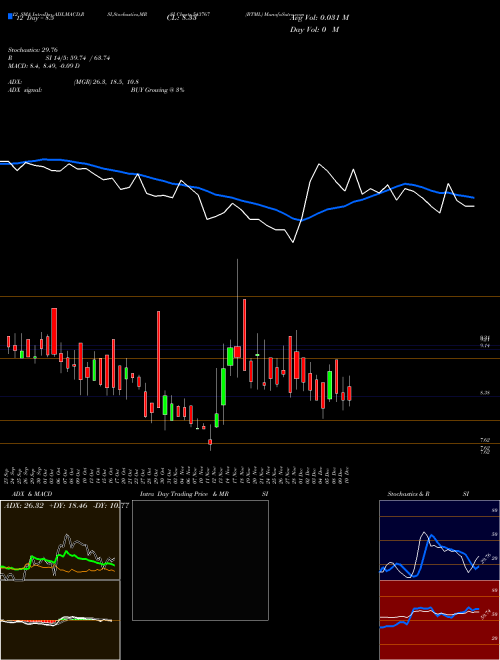Click the lowest small red candle on bottom orange line

tap(210, 442)
